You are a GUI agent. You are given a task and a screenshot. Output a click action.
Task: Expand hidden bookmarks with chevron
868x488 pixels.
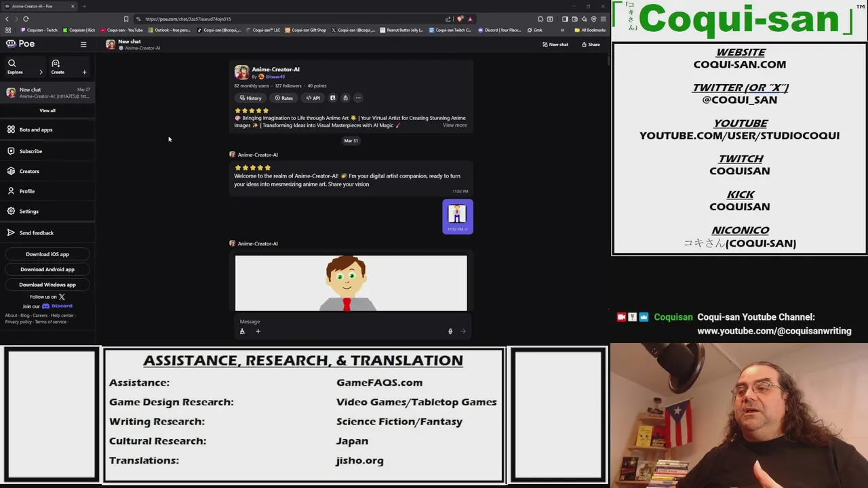point(562,30)
